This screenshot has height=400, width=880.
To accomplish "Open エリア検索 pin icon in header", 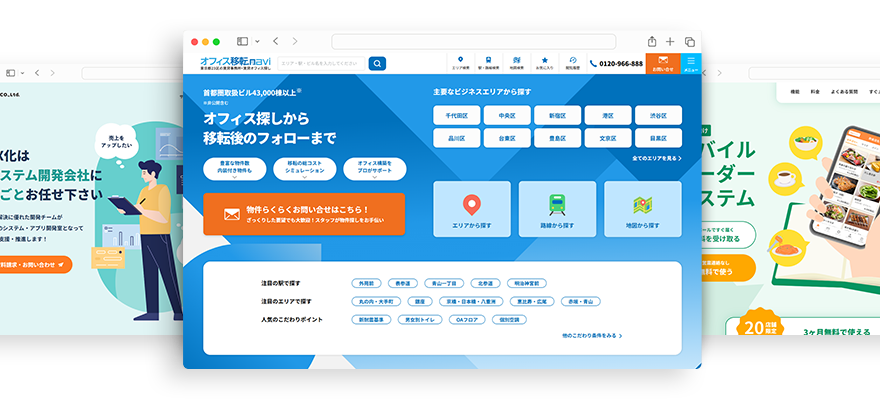I will [x=460, y=63].
